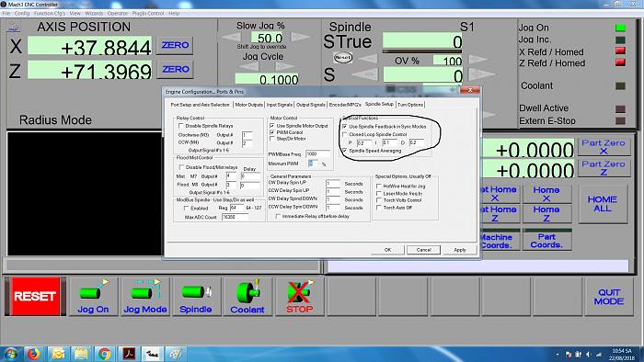Open the Config menu

(x=22, y=14)
